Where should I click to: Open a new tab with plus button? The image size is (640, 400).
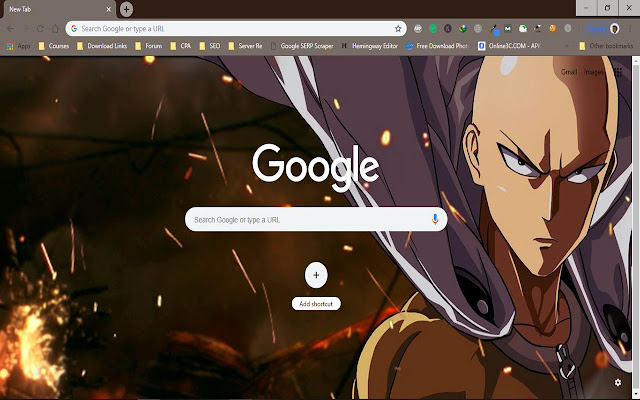pyautogui.click(x=126, y=9)
